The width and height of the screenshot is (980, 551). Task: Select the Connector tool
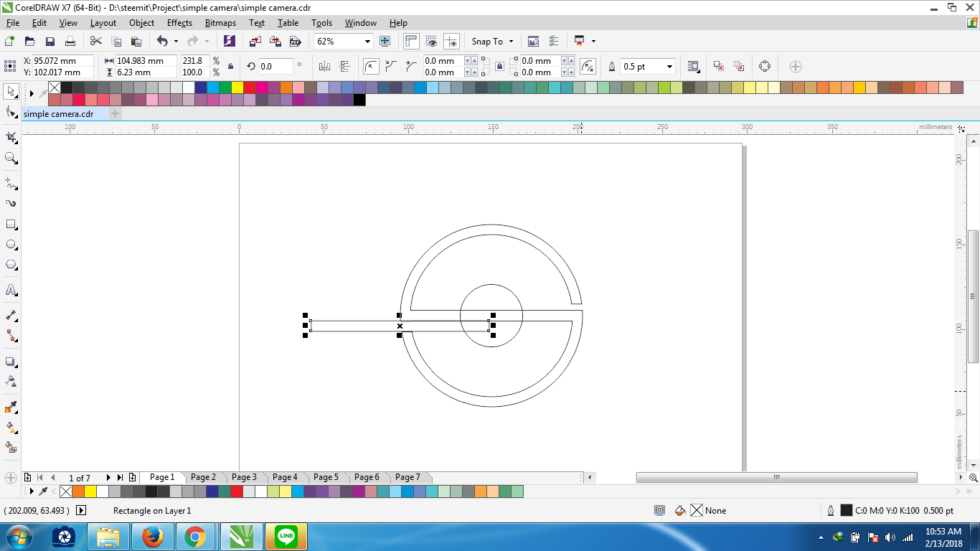click(x=11, y=335)
